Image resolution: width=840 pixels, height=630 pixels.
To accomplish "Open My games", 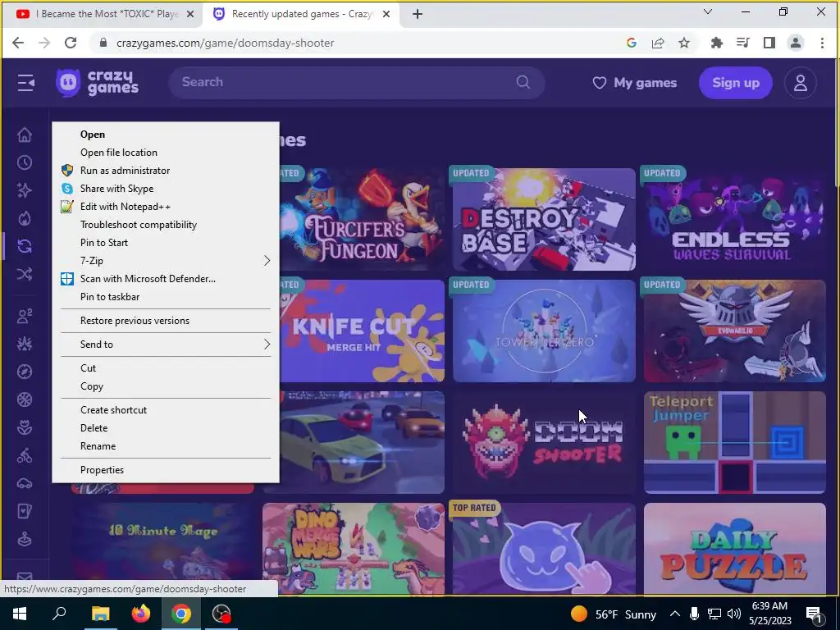I will (635, 83).
